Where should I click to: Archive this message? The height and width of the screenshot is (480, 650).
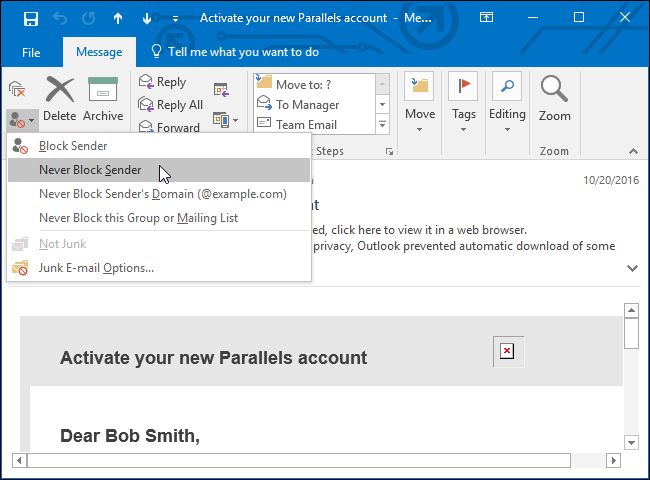(x=103, y=99)
